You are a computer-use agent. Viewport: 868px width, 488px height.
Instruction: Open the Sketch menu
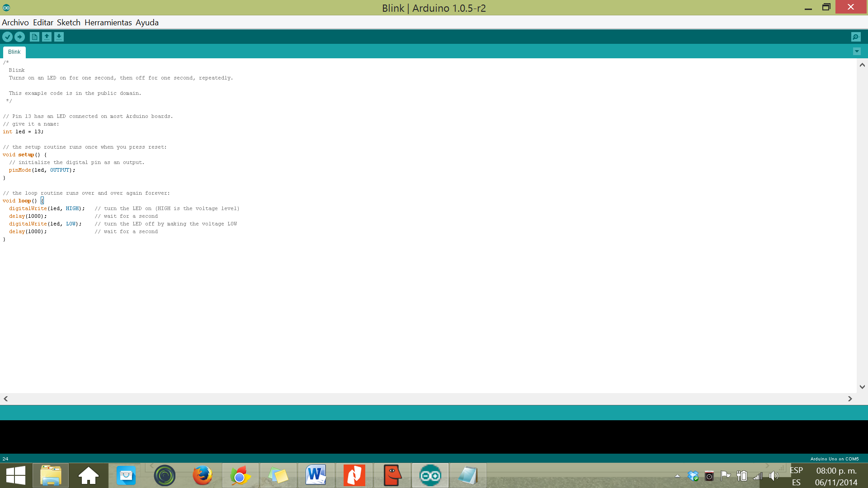point(68,23)
